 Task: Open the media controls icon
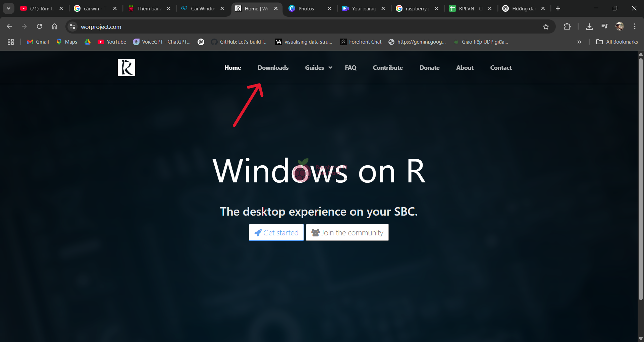(x=604, y=26)
